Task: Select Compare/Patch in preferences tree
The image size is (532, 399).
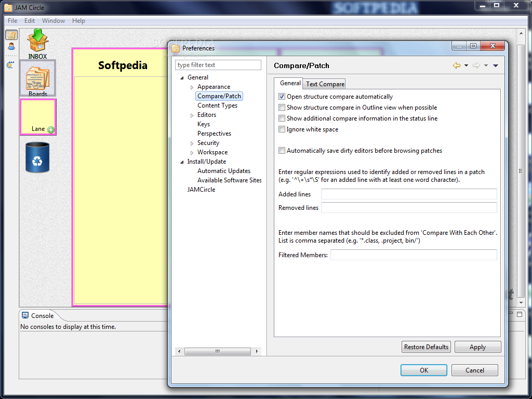Action: 219,96
